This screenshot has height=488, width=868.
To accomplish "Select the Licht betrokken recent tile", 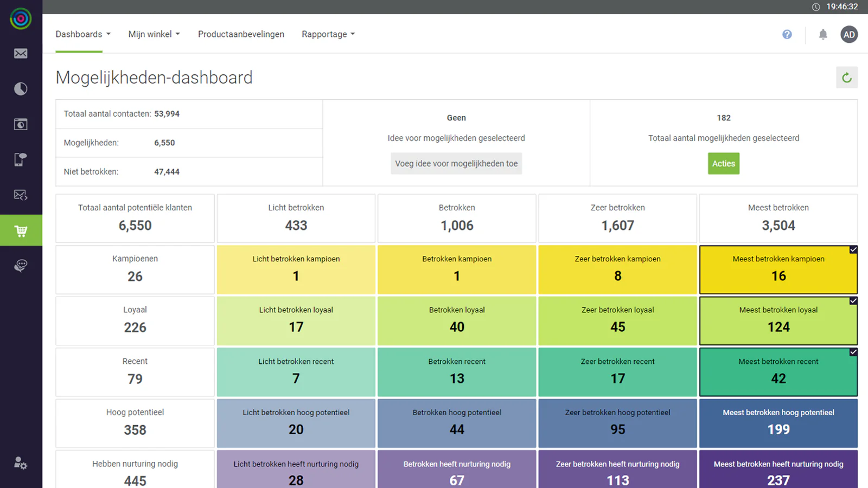I will coord(296,372).
